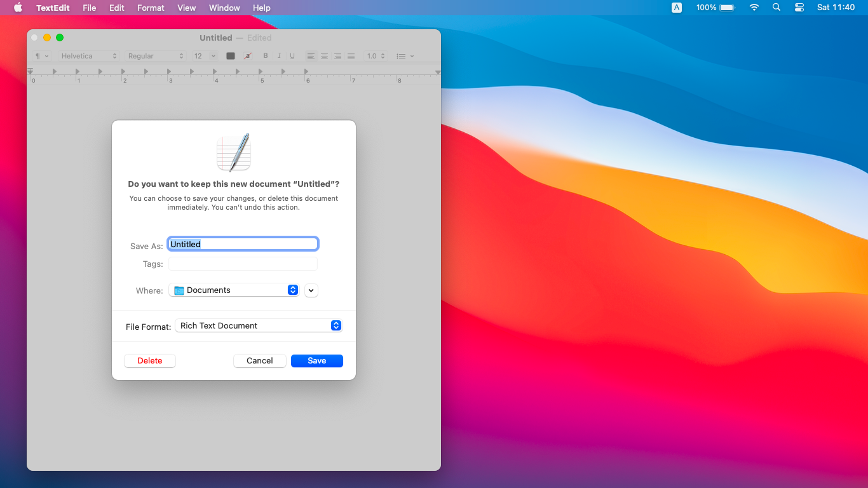
Task: Click the green zoom window button
Action: point(60,37)
